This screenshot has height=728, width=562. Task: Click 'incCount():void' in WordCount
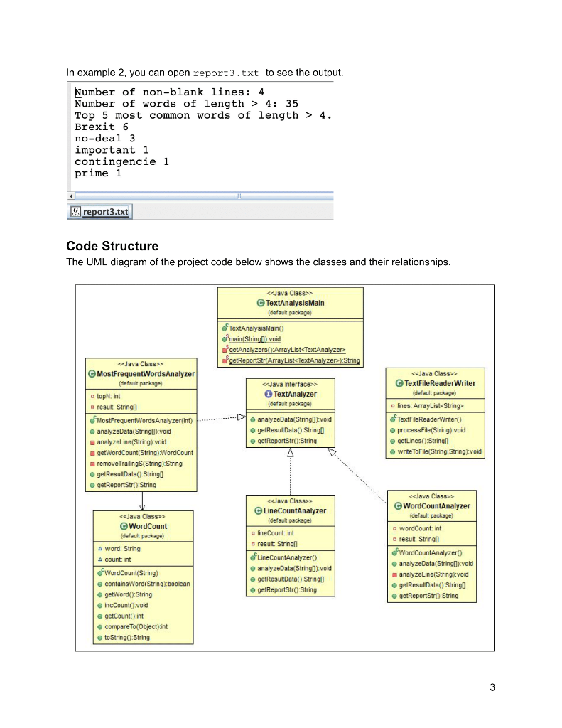point(126,606)
